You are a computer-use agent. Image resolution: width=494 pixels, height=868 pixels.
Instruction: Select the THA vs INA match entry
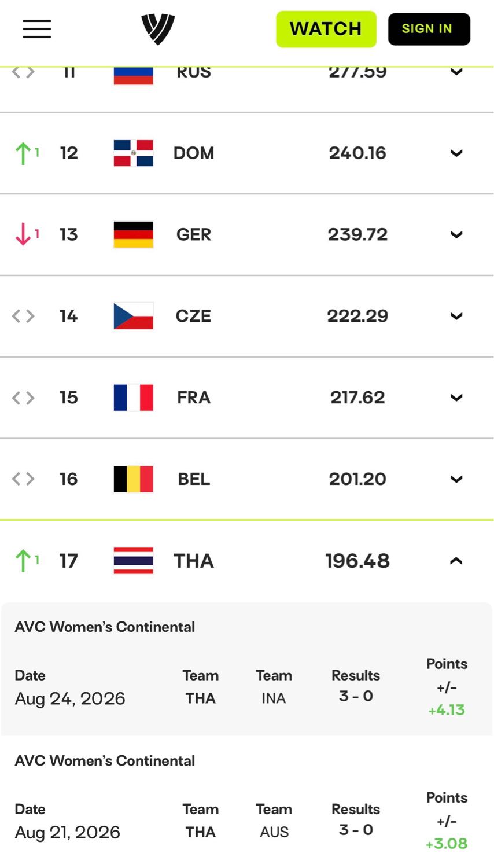coord(247,669)
